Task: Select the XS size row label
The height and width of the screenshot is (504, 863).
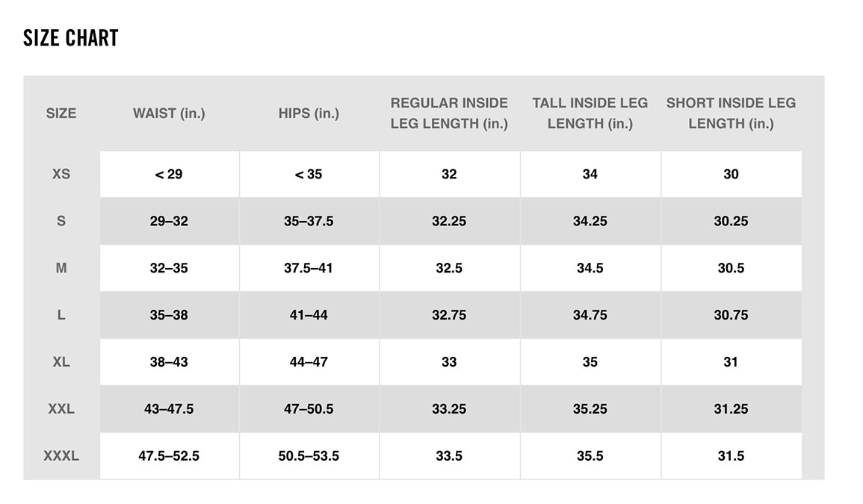Action: click(x=61, y=174)
